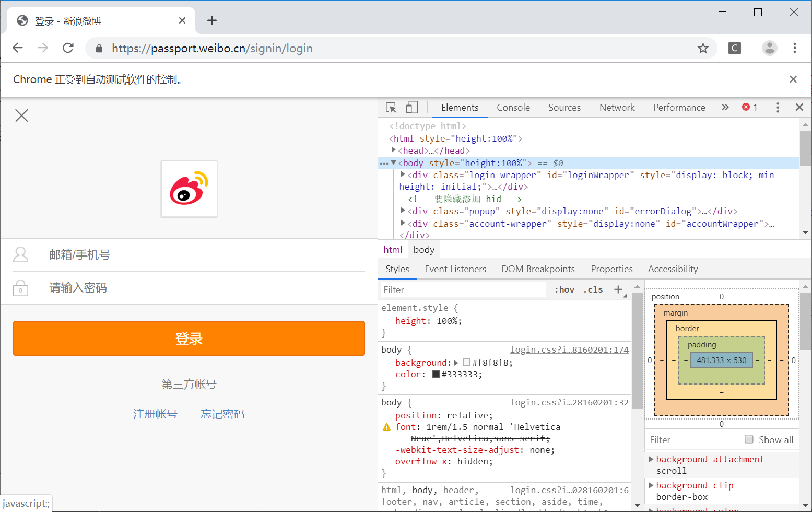Close the DevTools panel
812x512 pixels.
pyautogui.click(x=799, y=107)
